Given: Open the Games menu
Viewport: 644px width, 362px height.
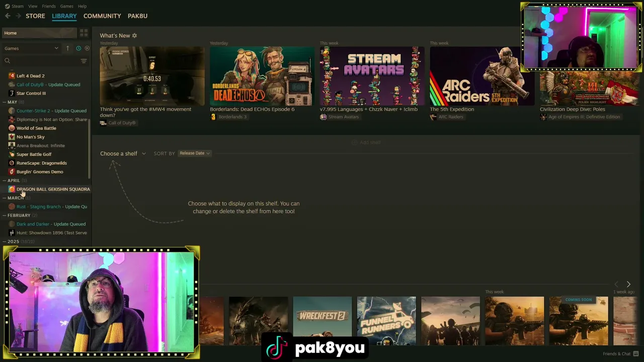Looking at the screenshot, I should coord(67,6).
